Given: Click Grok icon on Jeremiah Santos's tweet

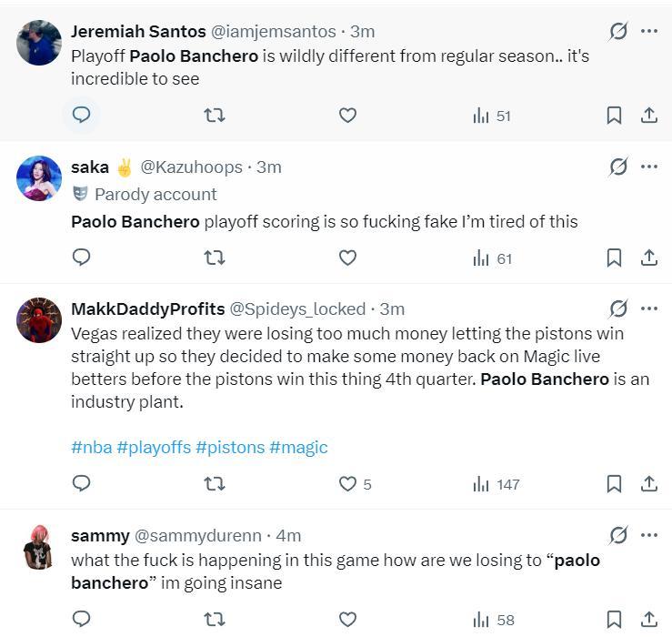Looking at the screenshot, I should coord(618,31).
